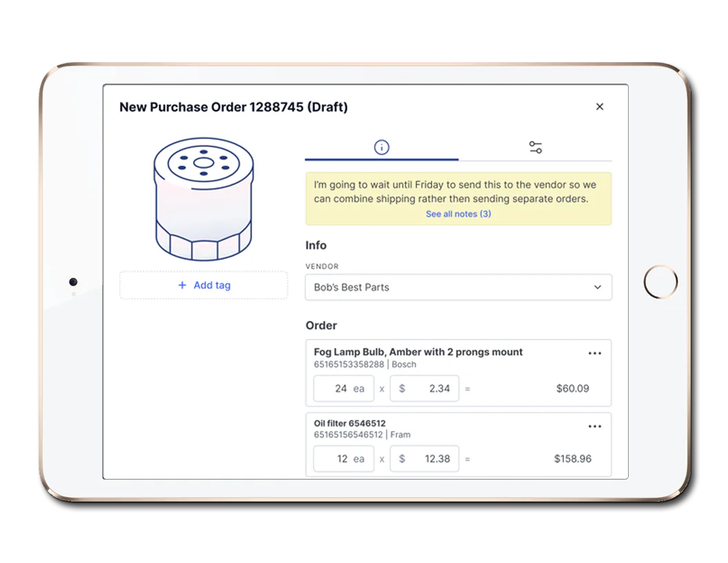728x563 pixels.
Task: Click the Add tag button
Action: coord(204,285)
